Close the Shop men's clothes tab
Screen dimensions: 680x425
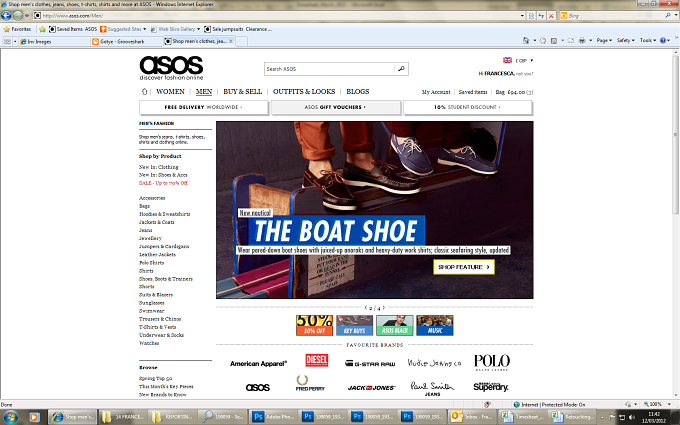(x=231, y=41)
